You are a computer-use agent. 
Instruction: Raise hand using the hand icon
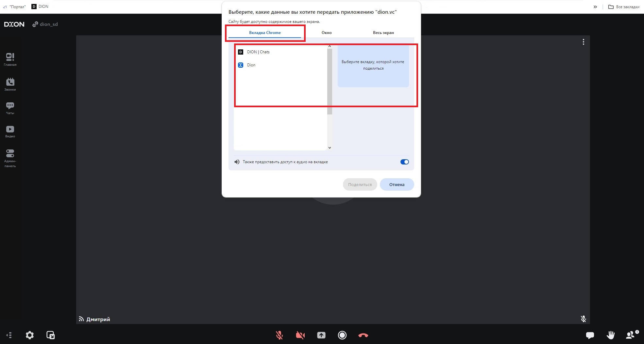click(x=610, y=335)
